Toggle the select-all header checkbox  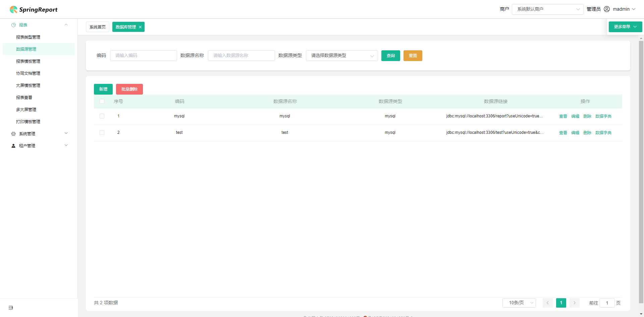pyautogui.click(x=102, y=101)
